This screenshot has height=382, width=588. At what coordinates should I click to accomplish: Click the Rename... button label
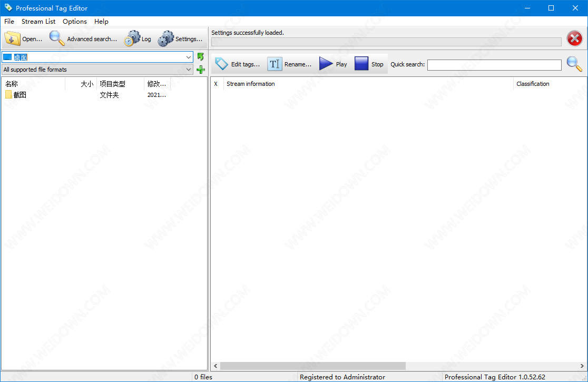coord(298,64)
